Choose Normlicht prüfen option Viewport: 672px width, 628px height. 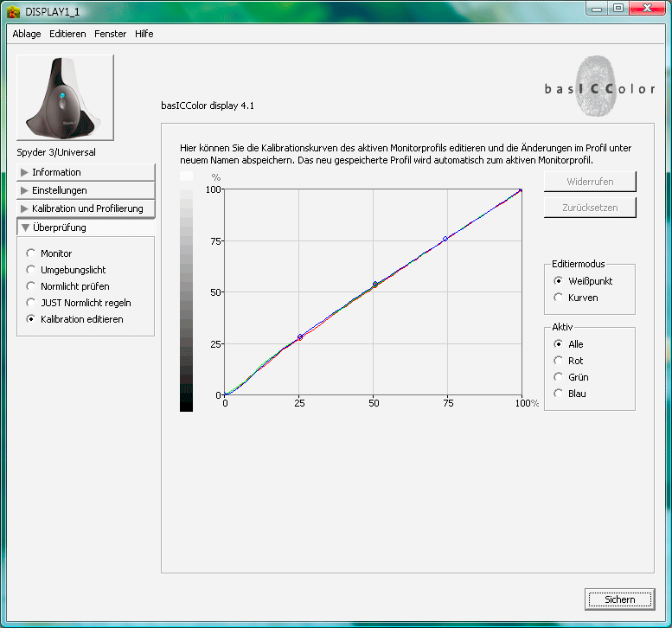(x=31, y=286)
